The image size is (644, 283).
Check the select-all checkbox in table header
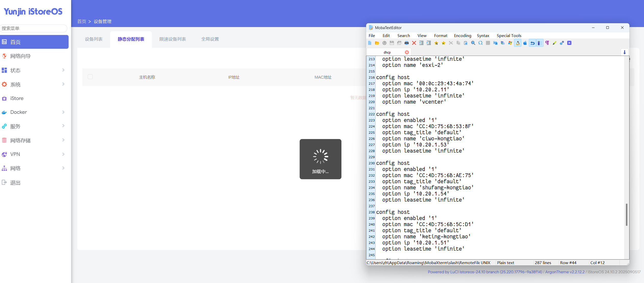coord(90,77)
